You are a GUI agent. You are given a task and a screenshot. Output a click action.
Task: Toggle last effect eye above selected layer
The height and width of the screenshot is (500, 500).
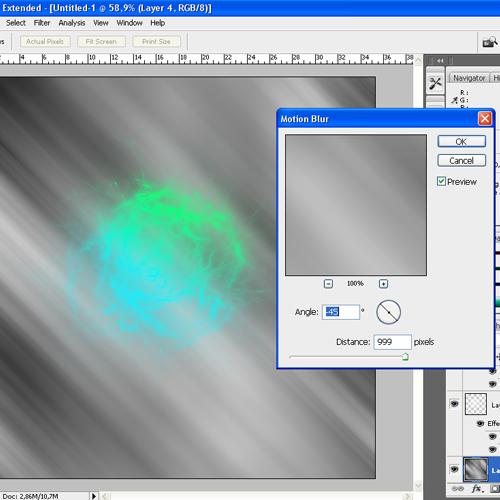click(493, 449)
